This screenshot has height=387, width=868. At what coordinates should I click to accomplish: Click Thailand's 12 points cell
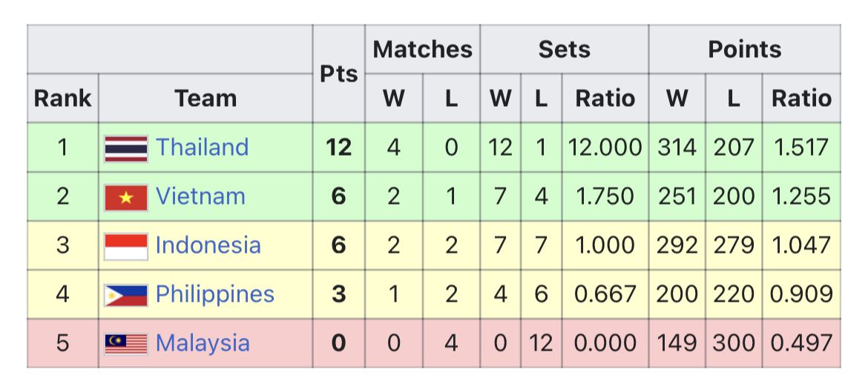338,148
